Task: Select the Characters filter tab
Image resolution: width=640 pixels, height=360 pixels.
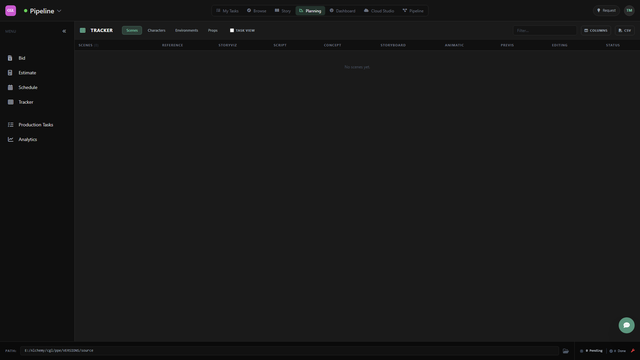Action: (156, 30)
